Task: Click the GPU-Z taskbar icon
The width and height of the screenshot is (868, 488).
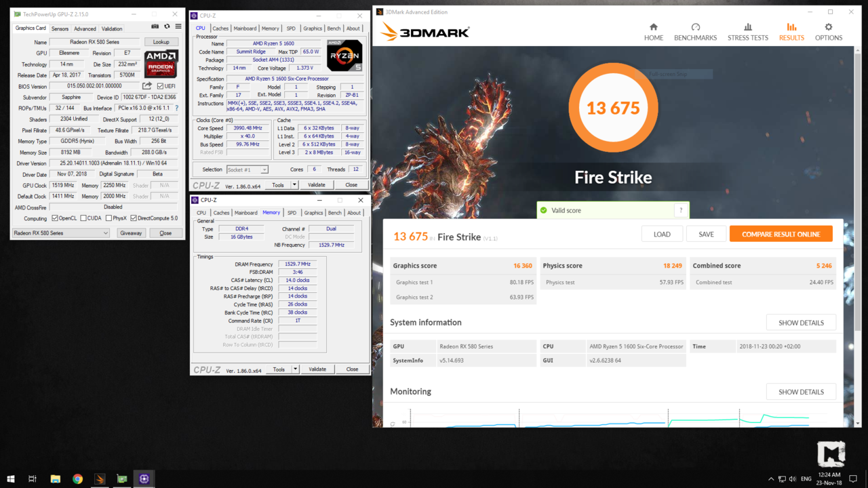Action: [122, 479]
